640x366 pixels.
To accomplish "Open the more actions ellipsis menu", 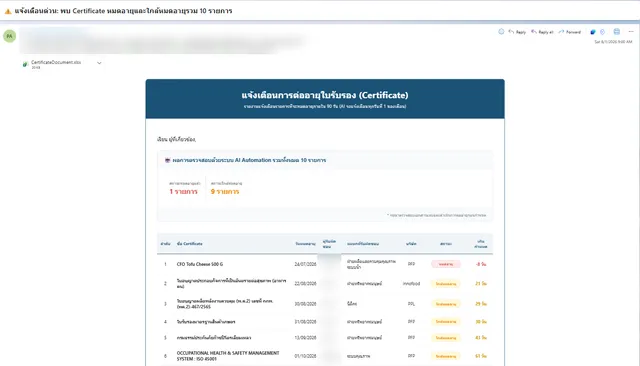I will (x=631, y=31).
